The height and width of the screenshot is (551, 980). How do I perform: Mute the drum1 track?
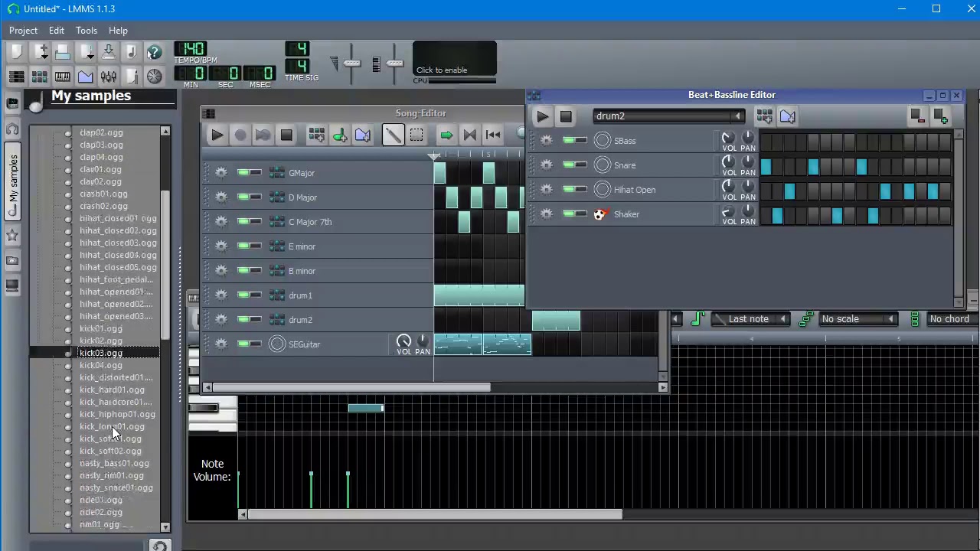[x=243, y=295]
